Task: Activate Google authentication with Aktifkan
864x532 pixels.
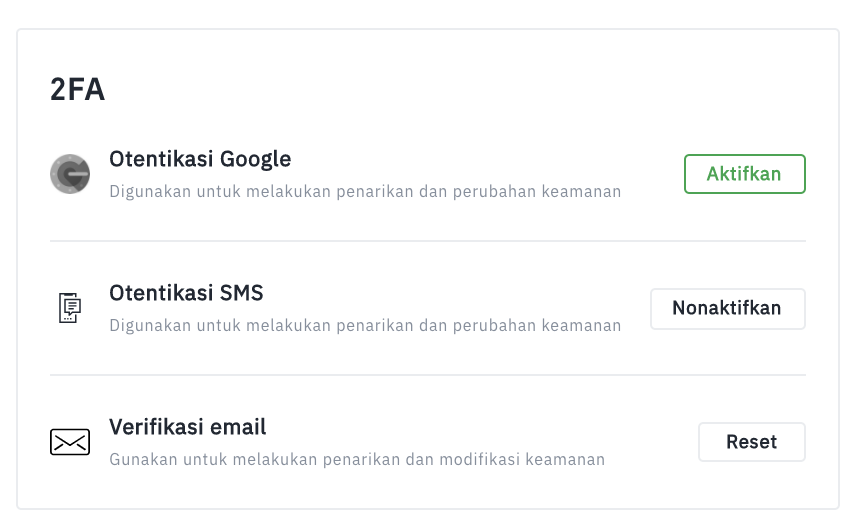Action: click(x=744, y=174)
